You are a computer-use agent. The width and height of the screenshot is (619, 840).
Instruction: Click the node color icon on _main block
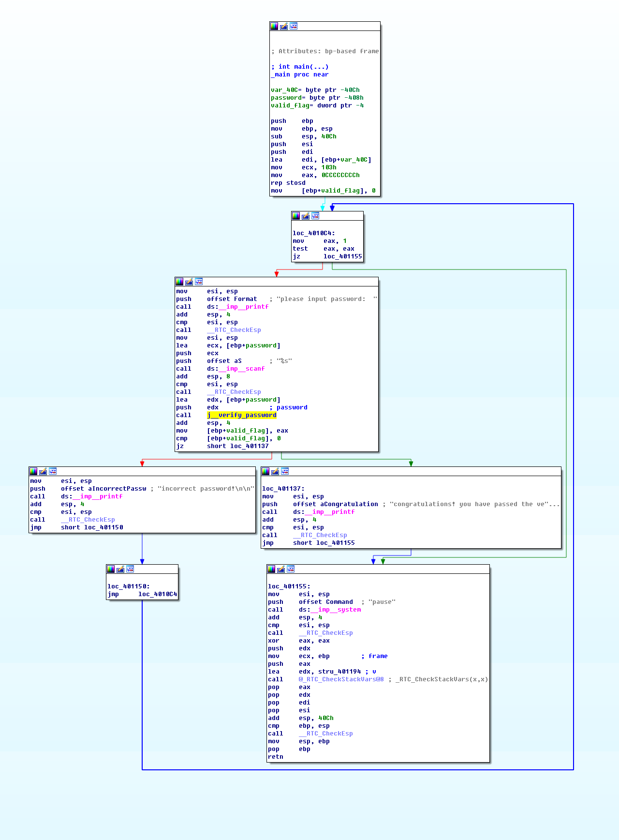click(x=274, y=26)
